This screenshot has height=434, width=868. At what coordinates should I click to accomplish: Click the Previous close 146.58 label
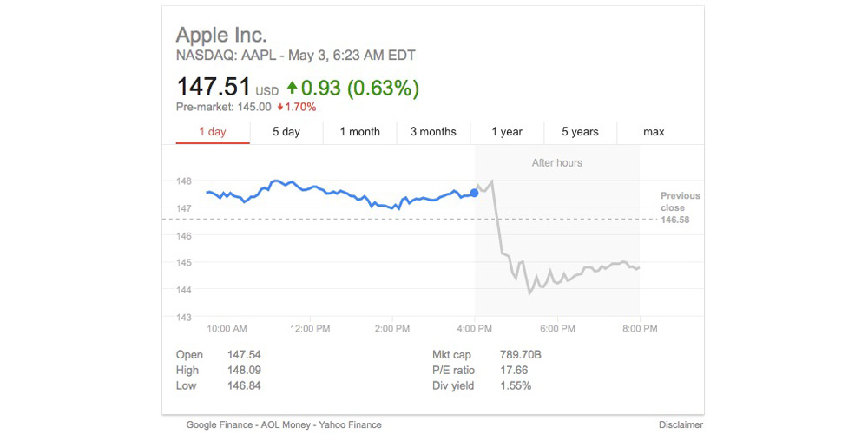680,207
